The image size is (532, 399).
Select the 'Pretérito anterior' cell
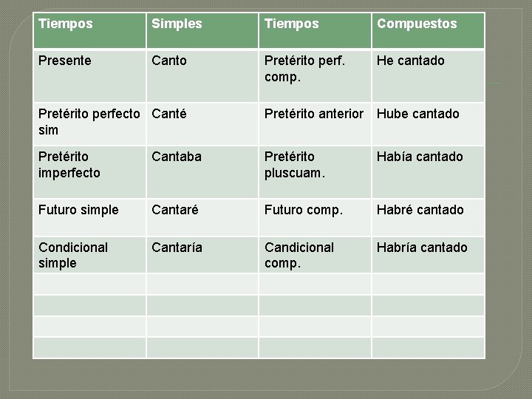coord(315,124)
